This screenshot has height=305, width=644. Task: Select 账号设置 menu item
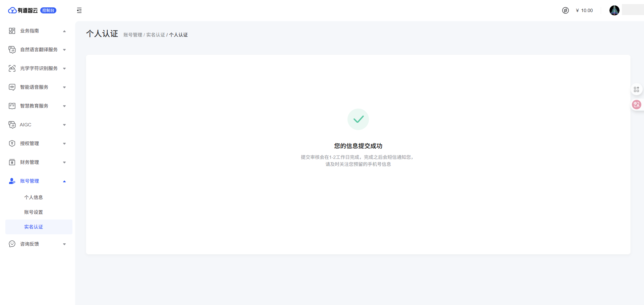pos(34,212)
